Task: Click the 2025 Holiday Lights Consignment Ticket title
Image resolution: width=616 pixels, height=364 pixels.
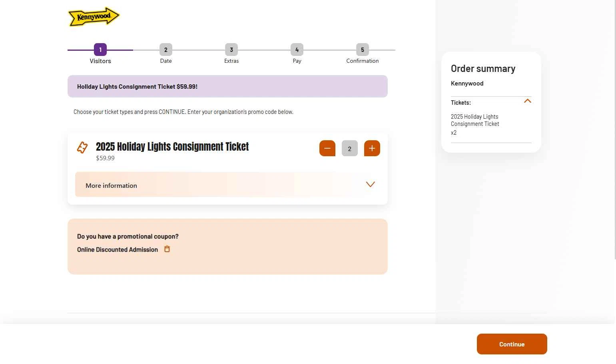Action: pyautogui.click(x=172, y=147)
